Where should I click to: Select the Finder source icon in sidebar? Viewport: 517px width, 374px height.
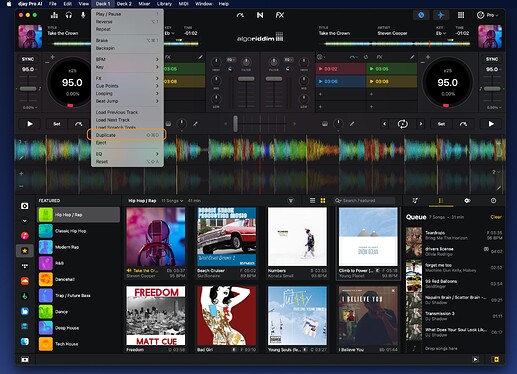25,342
